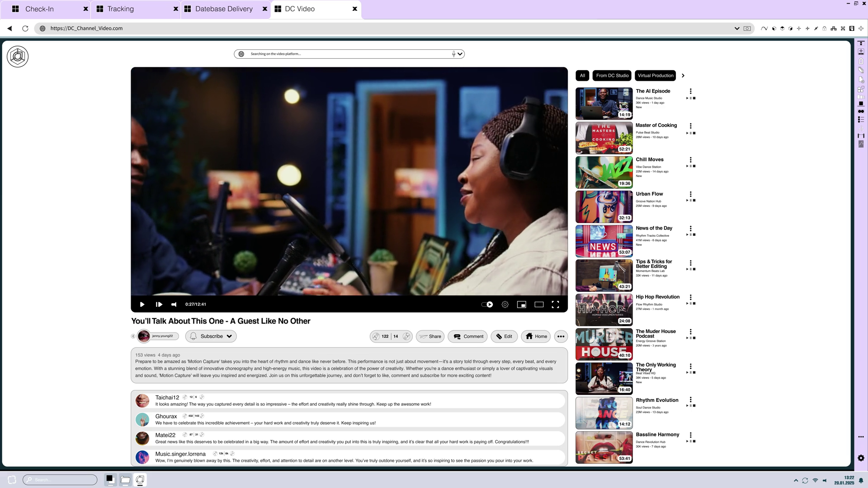The image size is (868, 488).
Task: Open video settings gear
Action: (505, 305)
